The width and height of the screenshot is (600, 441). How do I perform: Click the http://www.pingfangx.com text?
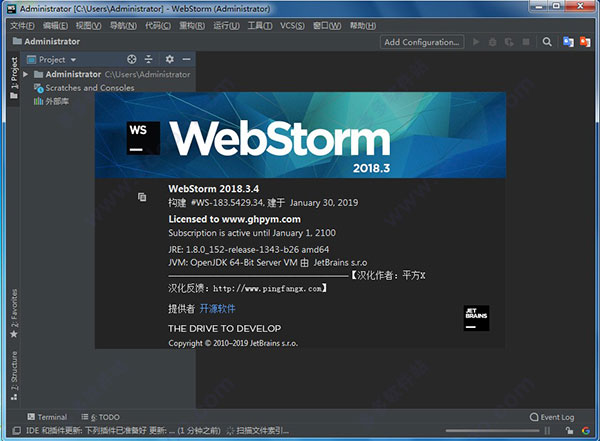click(267, 289)
